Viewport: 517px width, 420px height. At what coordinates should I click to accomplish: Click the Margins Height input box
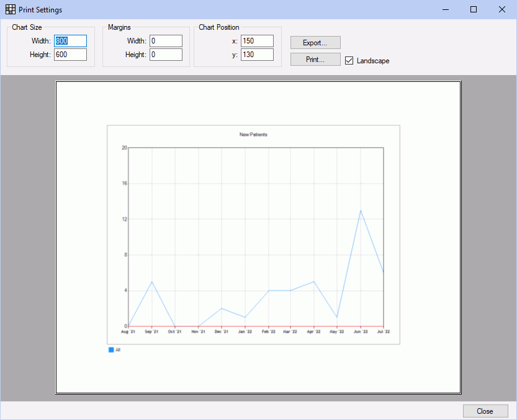[166, 55]
